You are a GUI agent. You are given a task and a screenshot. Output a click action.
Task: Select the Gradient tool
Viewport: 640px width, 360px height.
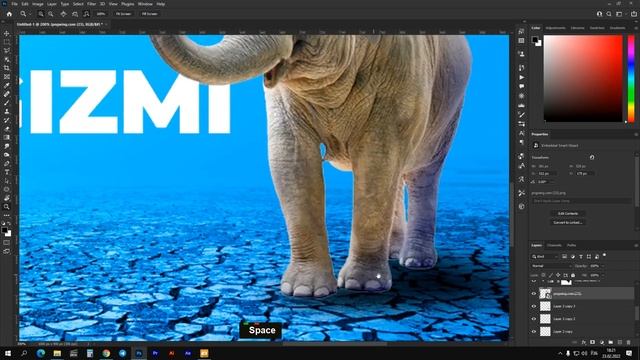[7, 137]
